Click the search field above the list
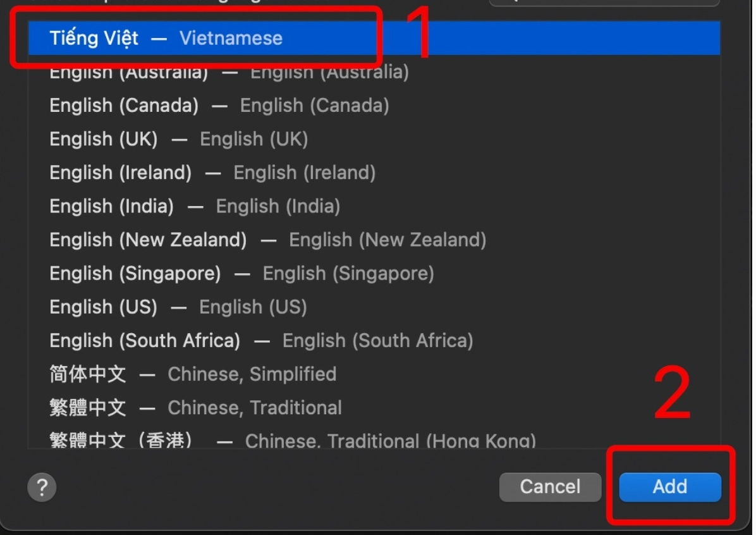This screenshot has height=535, width=756. [x=604, y=3]
